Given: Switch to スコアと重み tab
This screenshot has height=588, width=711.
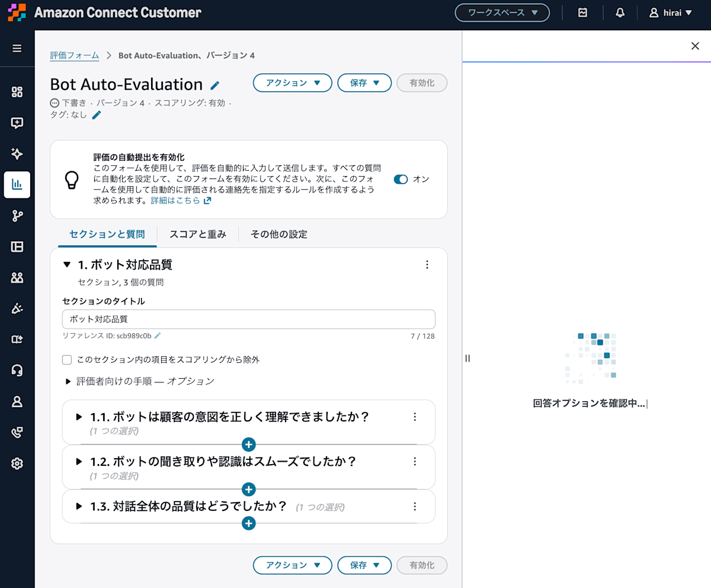Looking at the screenshot, I should tap(198, 234).
